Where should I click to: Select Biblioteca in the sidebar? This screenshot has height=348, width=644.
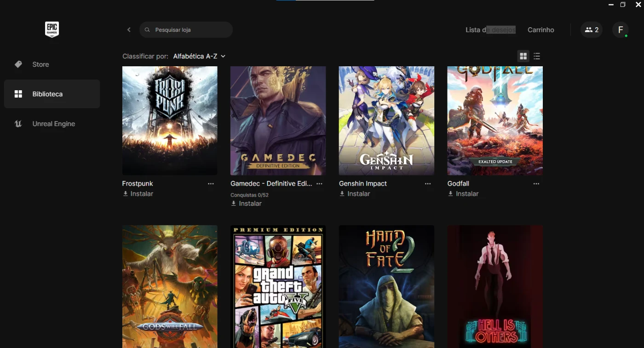point(52,94)
